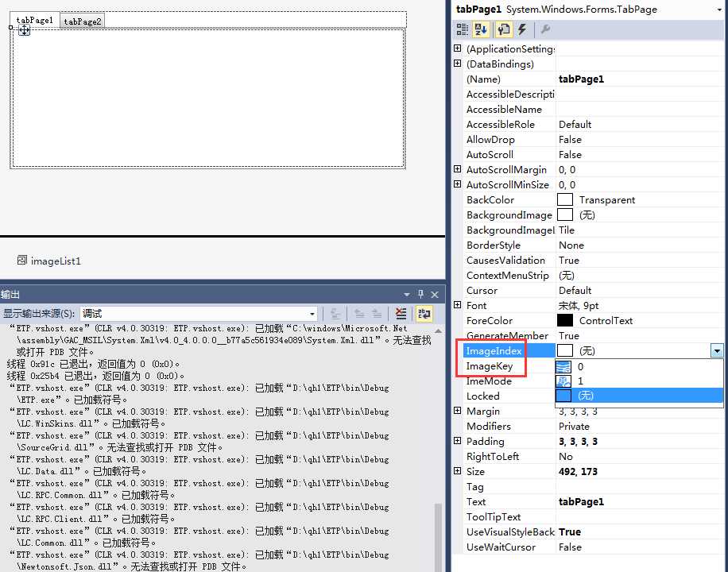
Task: Clear all output with the red-X list icon
Action: pyautogui.click(x=401, y=314)
